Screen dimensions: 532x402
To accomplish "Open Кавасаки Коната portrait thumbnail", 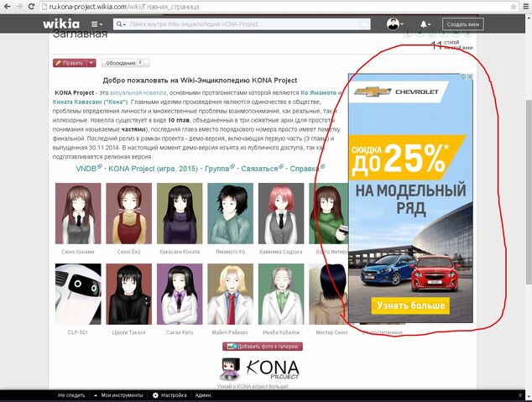I will tap(180, 213).
